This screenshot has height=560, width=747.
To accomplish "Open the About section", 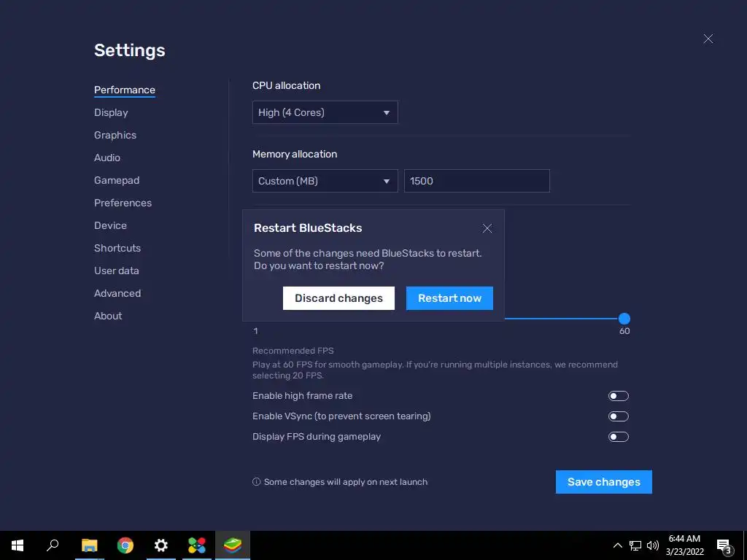I will tap(108, 316).
